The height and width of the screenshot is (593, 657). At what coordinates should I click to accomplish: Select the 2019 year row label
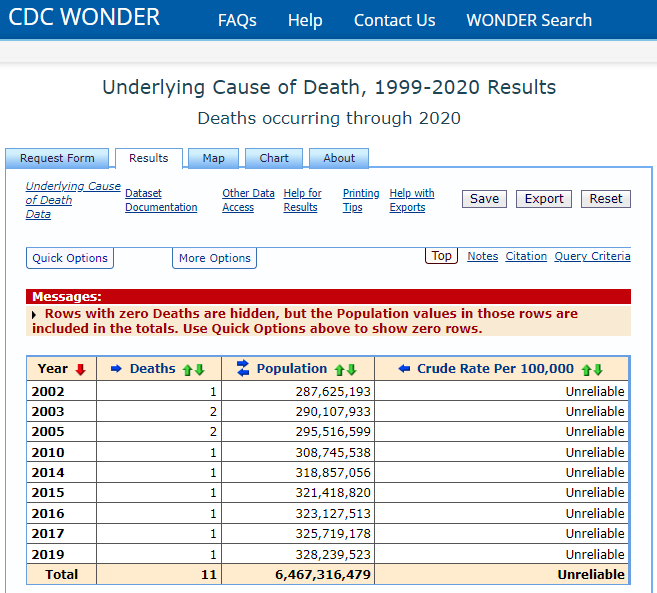48,554
